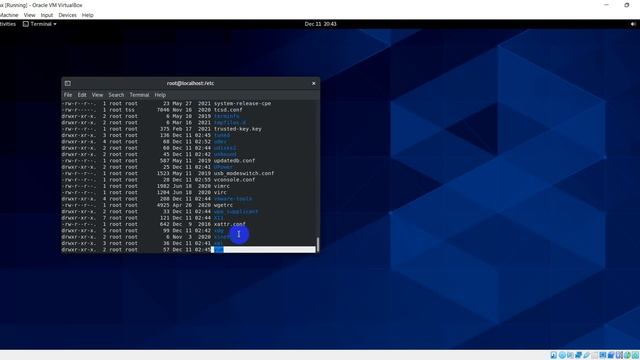The height and width of the screenshot is (360, 640).
Task: Click the mouse integration status icon
Action: [627, 355]
